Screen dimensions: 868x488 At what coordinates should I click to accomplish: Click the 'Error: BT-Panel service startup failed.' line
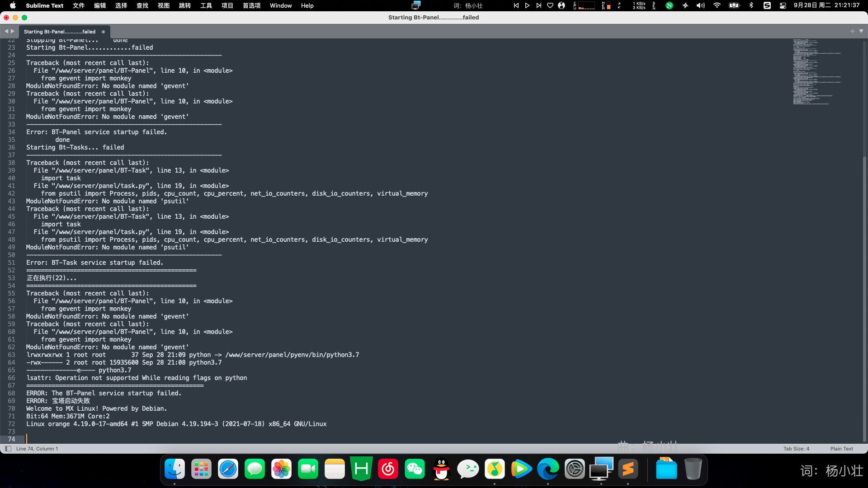(x=96, y=132)
